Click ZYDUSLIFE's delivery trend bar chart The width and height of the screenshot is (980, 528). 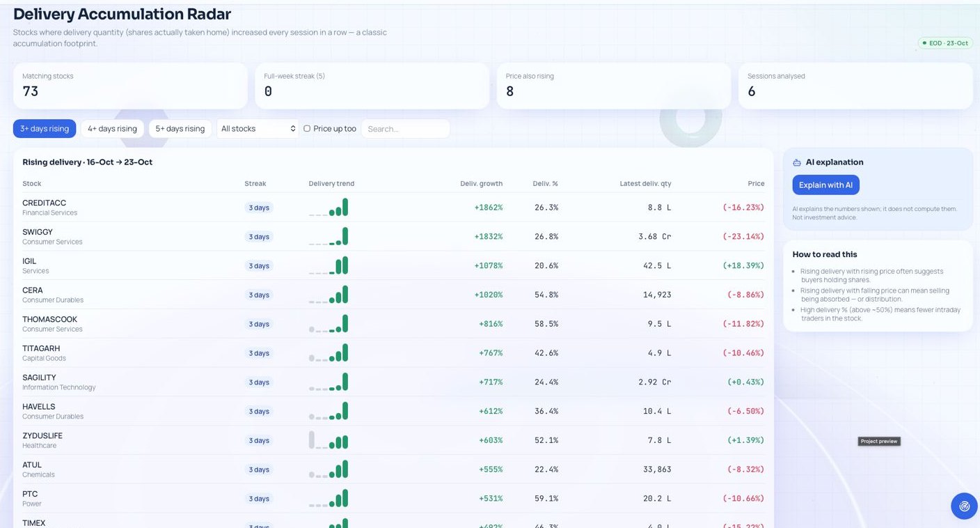tap(329, 440)
